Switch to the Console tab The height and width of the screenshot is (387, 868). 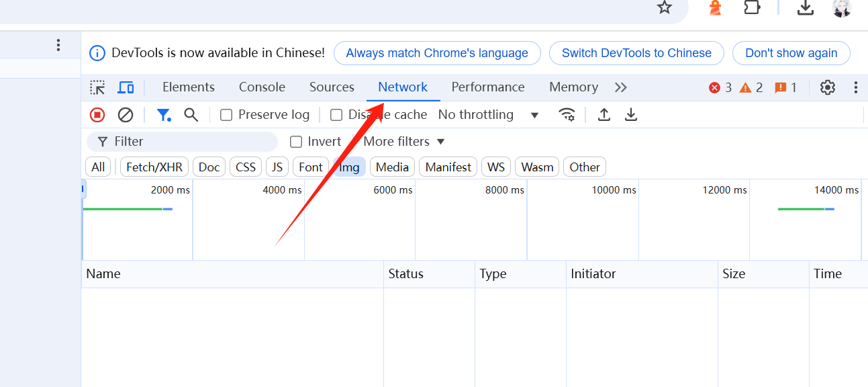tap(262, 87)
